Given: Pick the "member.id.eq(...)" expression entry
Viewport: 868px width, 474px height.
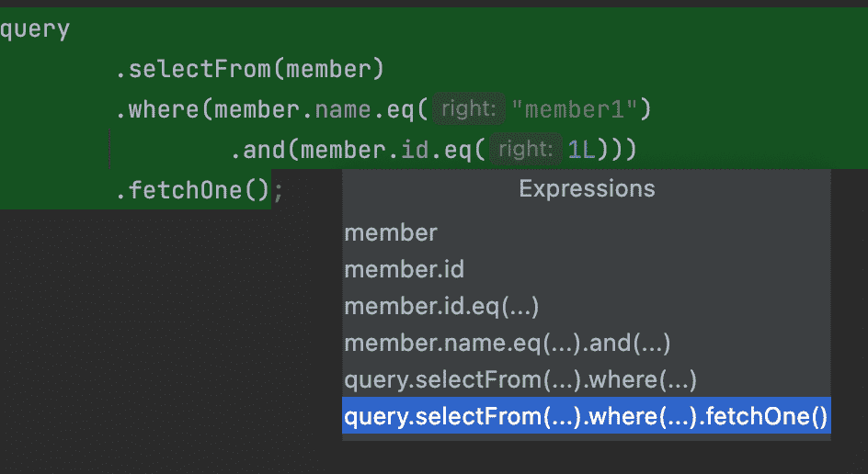Looking at the screenshot, I should pyautogui.click(x=441, y=307).
